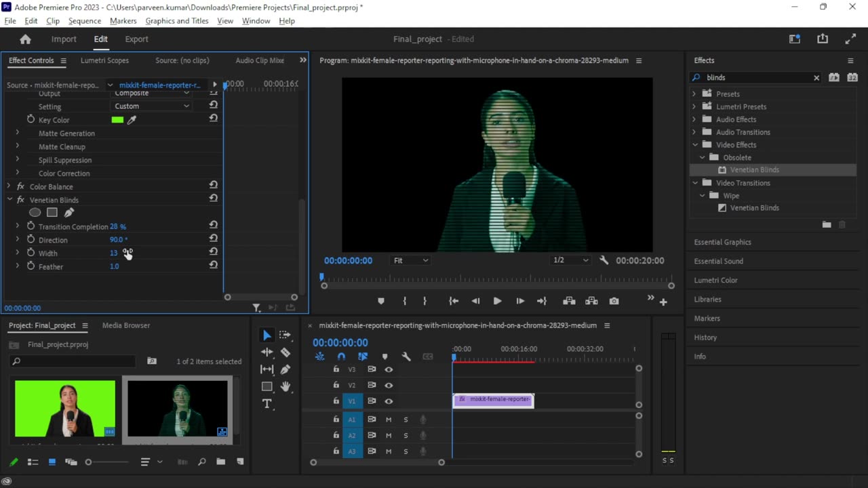
Task: Expand Presets folder in Effects
Action: [694, 94]
